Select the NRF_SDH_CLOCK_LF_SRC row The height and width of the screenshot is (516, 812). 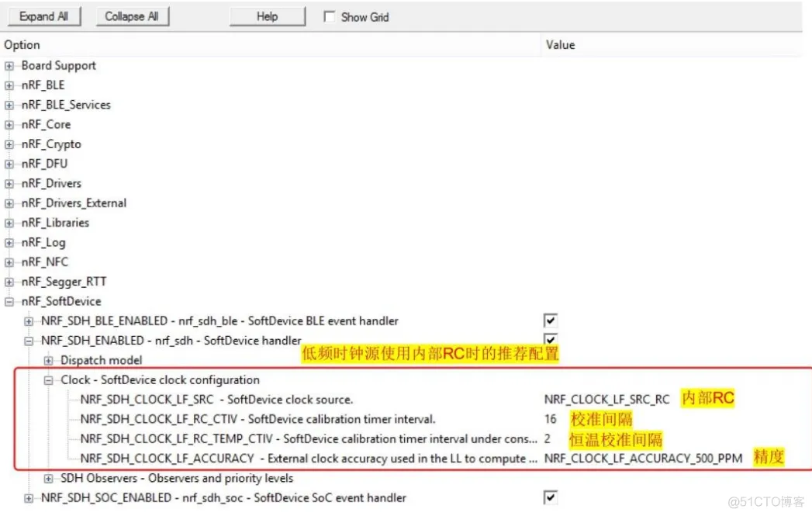pos(216,400)
